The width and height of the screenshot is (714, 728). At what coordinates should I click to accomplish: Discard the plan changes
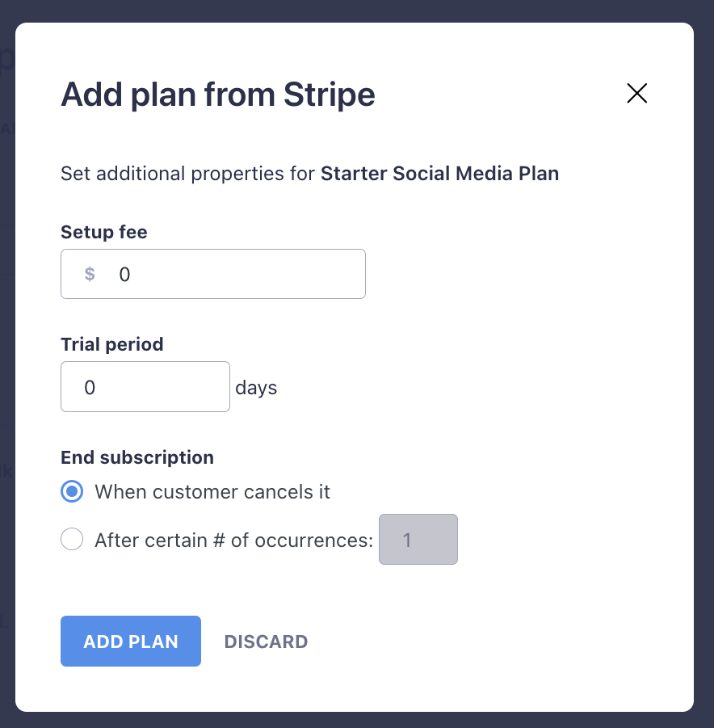point(266,642)
